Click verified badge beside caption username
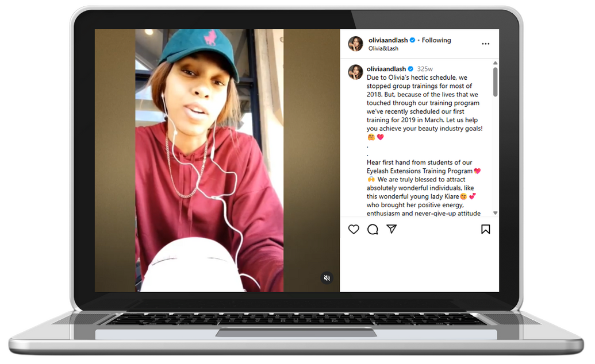 tap(410, 69)
